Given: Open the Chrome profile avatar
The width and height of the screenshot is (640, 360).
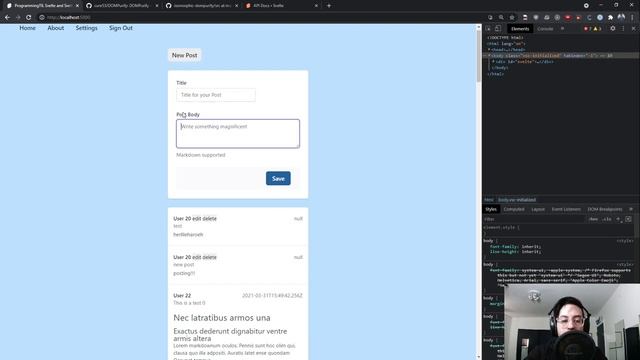Looking at the screenshot, I should point(621,18).
